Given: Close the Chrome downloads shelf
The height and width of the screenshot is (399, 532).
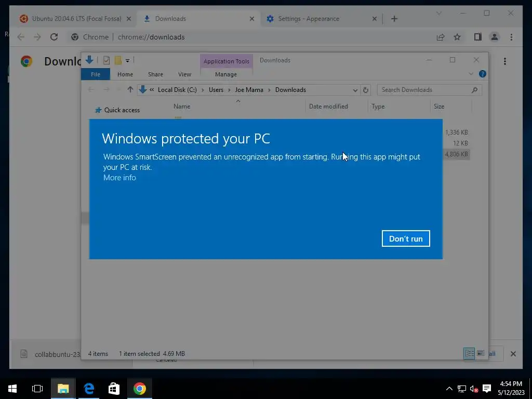Looking at the screenshot, I should 513,354.
